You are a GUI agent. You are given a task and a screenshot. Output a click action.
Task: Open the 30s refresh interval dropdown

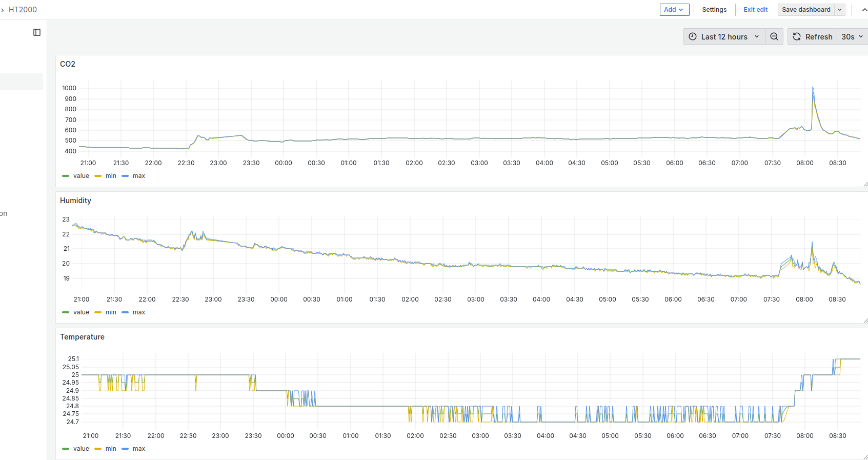point(852,36)
